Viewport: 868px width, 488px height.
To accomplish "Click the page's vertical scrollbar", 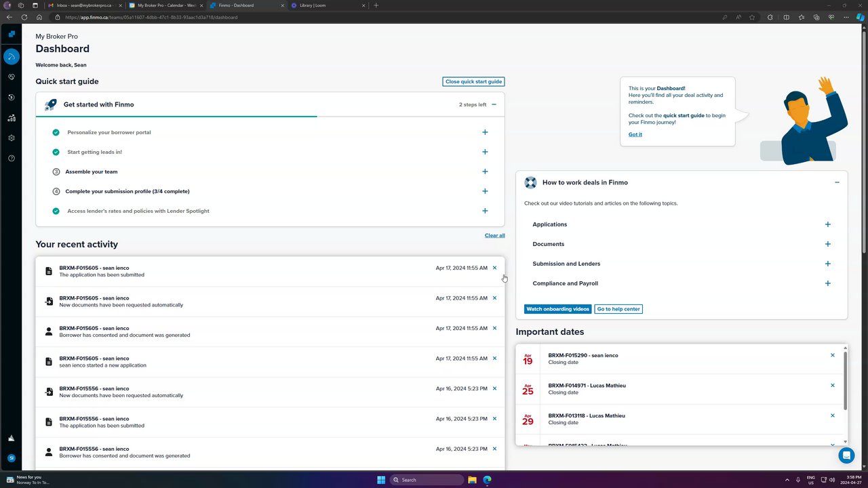I will (864, 142).
